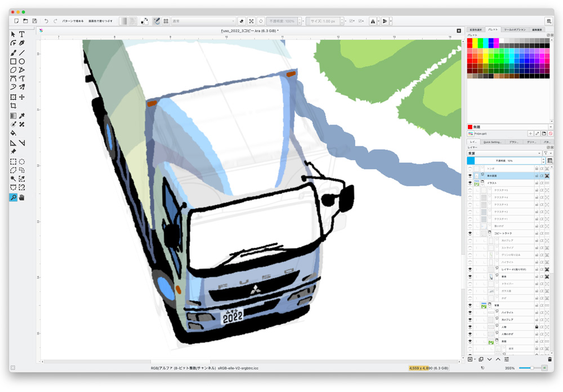Save the document with the floppy icon

34,21
